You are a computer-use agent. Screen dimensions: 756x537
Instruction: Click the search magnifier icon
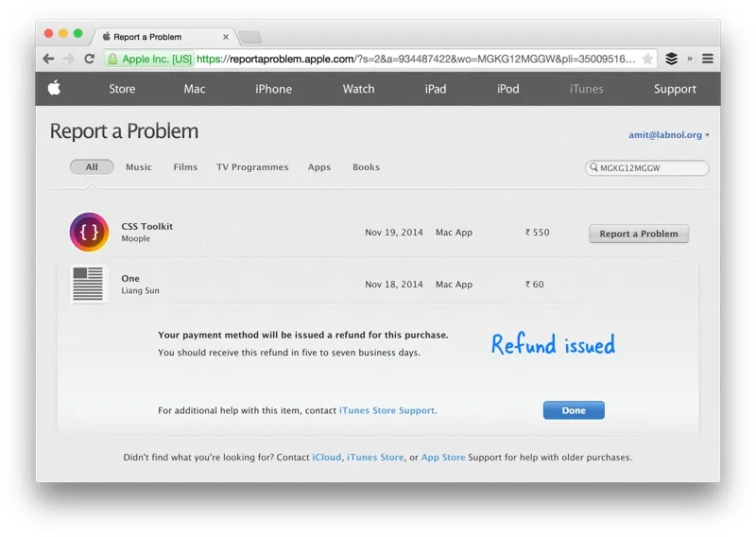pos(594,167)
